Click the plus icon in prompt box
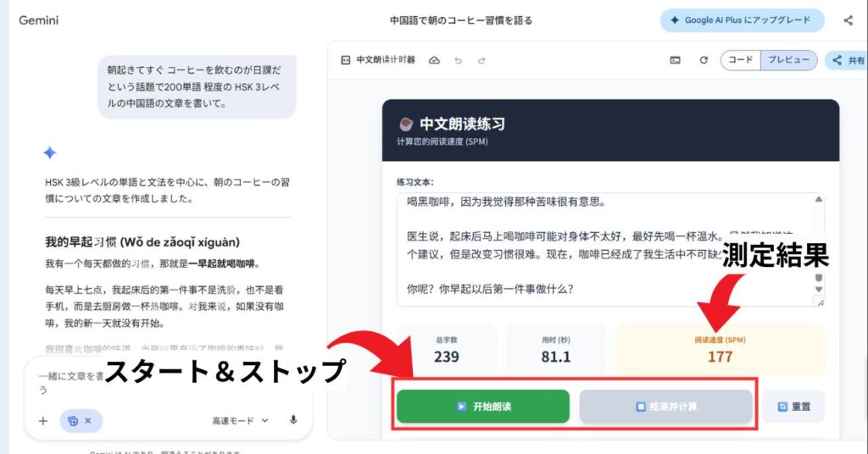This screenshot has width=868, height=454. pyautogui.click(x=43, y=420)
